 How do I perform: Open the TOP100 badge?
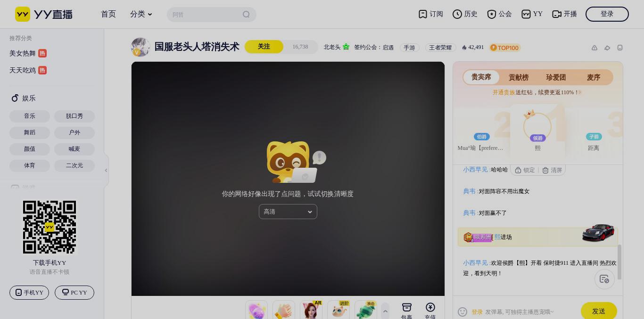coord(505,48)
